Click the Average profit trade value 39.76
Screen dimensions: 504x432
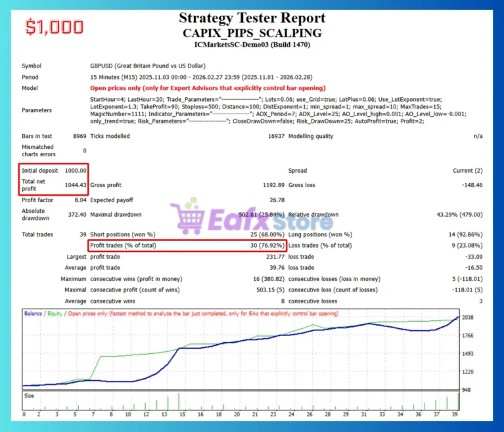[x=277, y=268]
